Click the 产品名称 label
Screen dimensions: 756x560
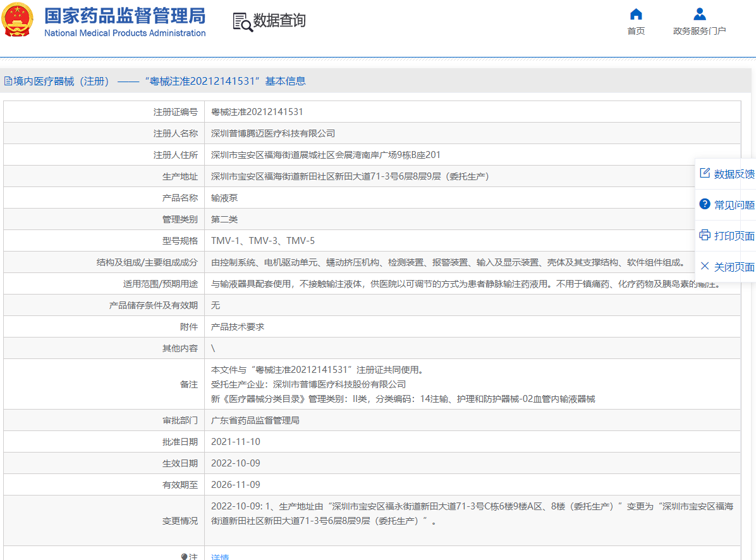coord(180,198)
